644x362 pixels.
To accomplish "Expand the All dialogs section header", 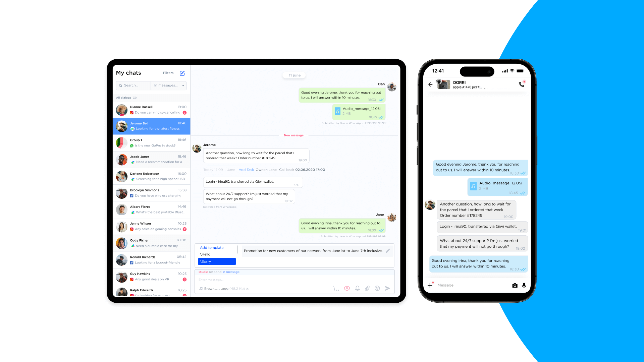I will click(124, 97).
